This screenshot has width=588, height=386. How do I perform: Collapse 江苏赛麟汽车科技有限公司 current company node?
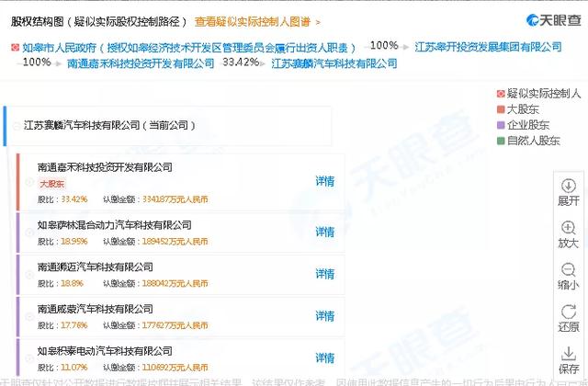point(17,126)
